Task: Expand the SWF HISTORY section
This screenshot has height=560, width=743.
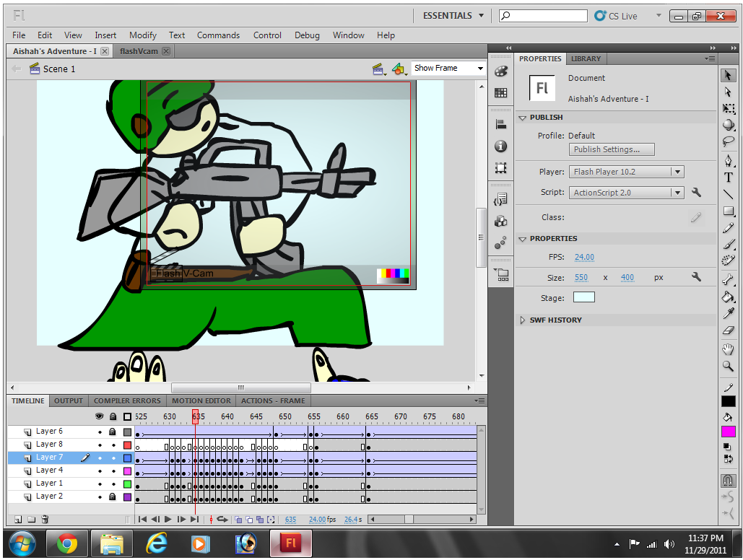Action: tap(522, 320)
